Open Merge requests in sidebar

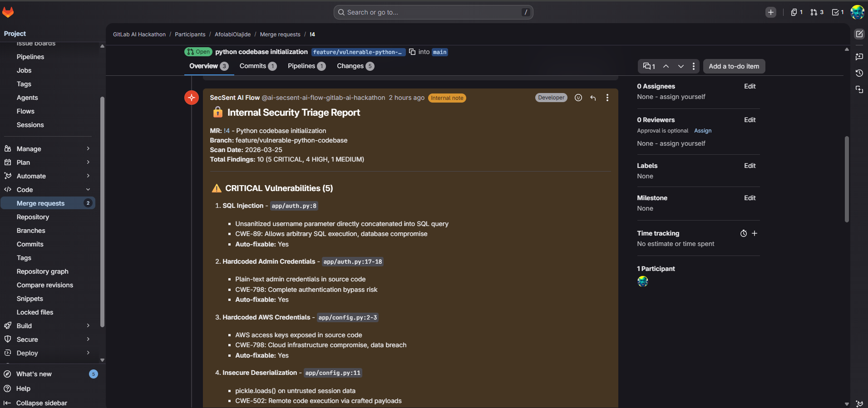pyautogui.click(x=48, y=203)
